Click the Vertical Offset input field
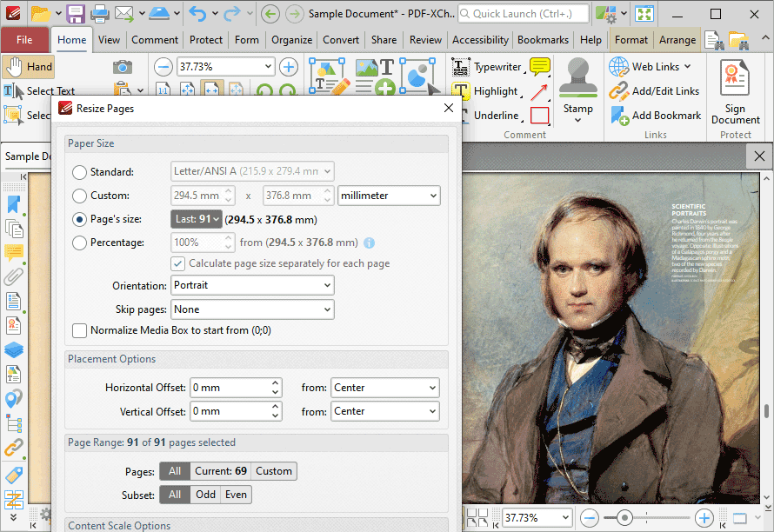 (x=236, y=411)
